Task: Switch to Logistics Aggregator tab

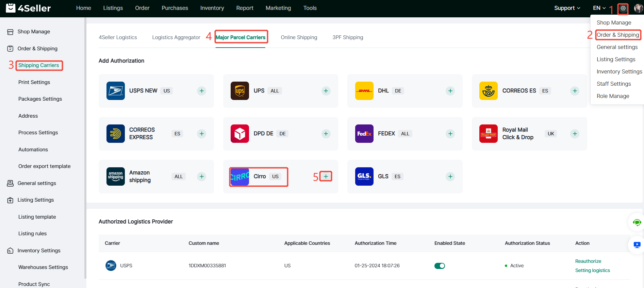Action: click(176, 37)
